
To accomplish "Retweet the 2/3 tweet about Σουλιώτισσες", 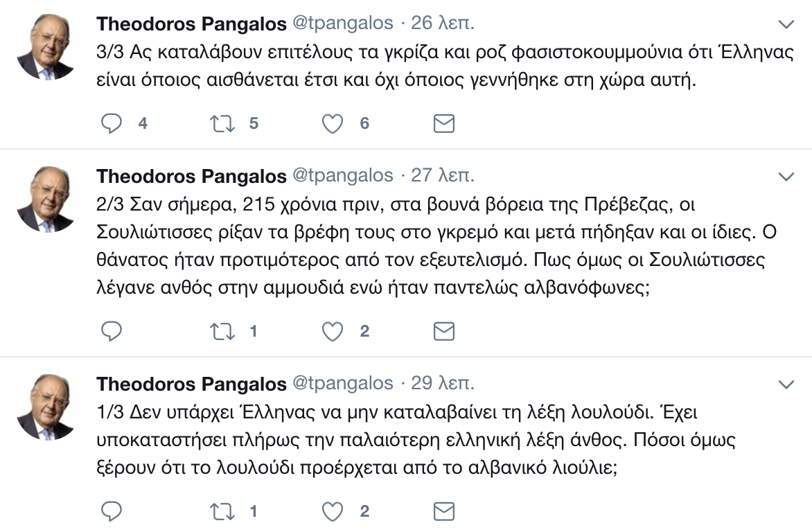I will (x=222, y=332).
